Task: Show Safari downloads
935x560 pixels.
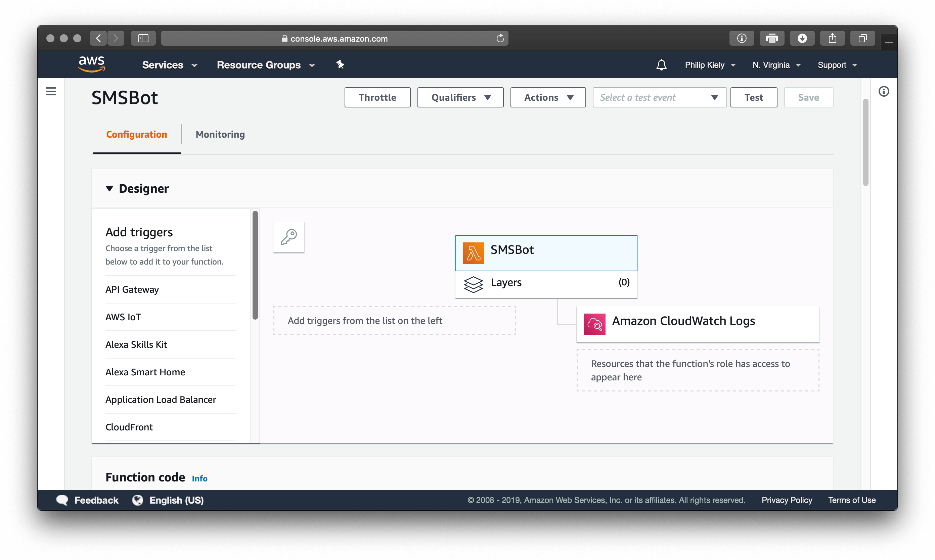Action: click(x=802, y=38)
